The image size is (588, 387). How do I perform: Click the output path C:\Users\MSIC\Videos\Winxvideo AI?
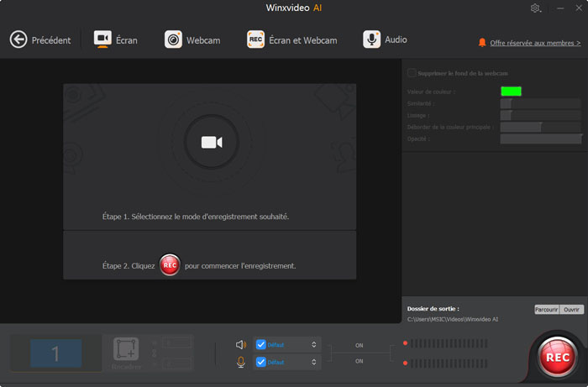(453, 320)
